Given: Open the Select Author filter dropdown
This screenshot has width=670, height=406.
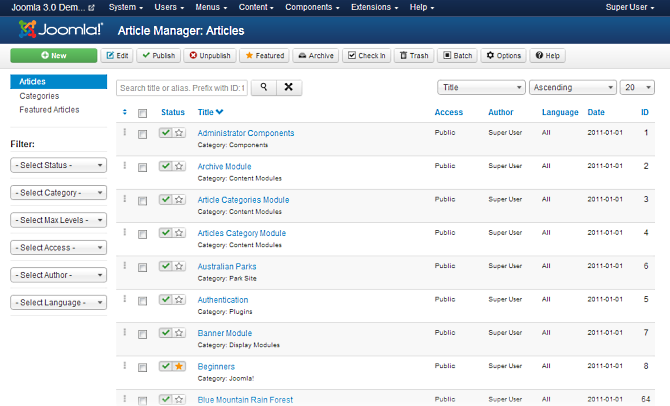Looking at the screenshot, I should coord(59,275).
